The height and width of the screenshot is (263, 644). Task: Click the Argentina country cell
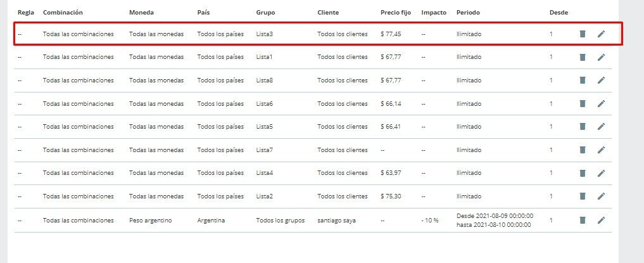tap(212, 221)
